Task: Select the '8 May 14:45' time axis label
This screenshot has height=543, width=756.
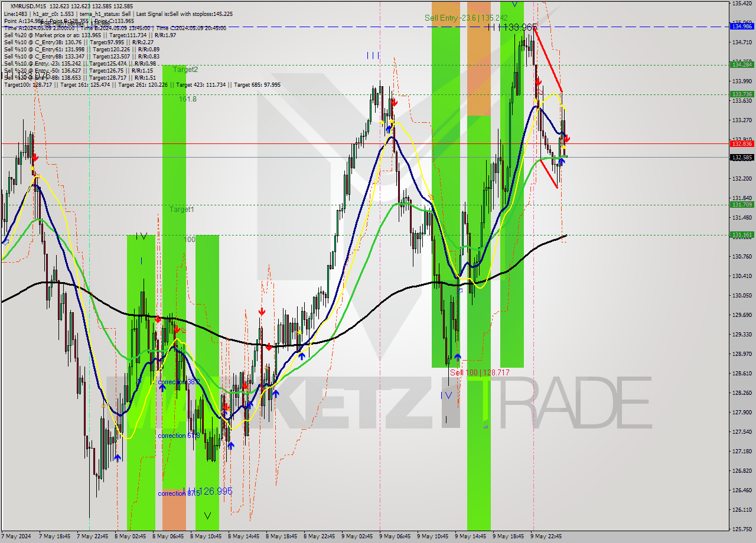Action: tap(243, 537)
